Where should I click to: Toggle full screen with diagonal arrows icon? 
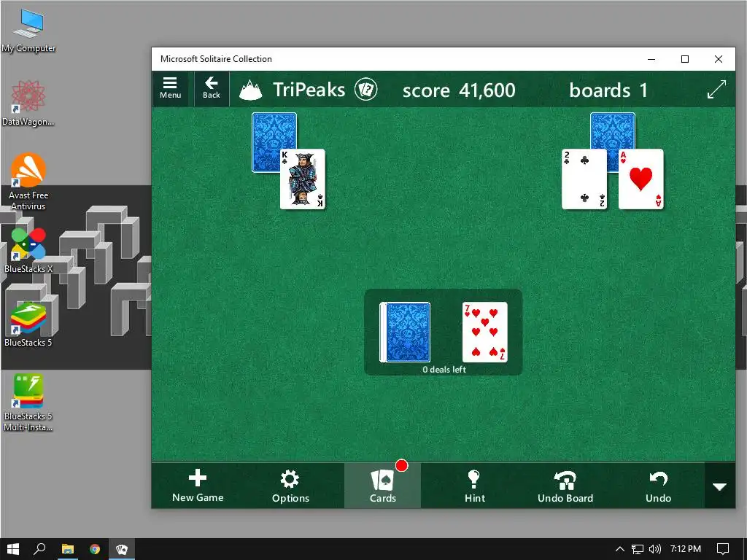pos(716,90)
